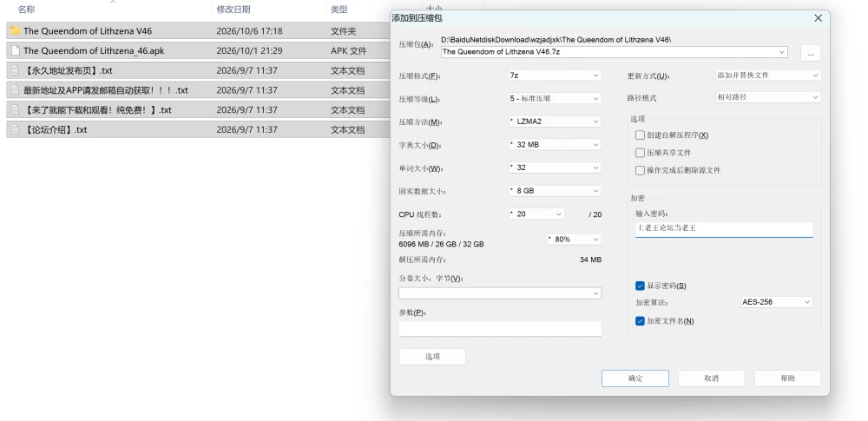Click the APK 文件 type cell

pos(349,51)
